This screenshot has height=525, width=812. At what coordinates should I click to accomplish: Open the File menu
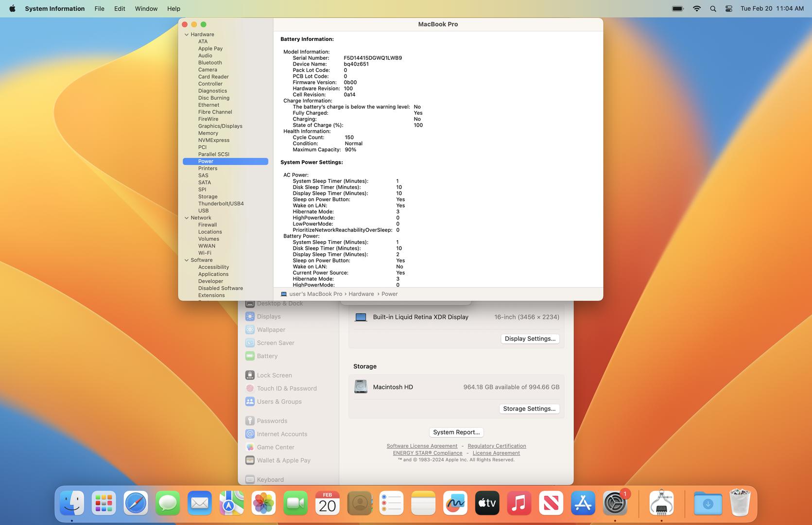tap(99, 9)
